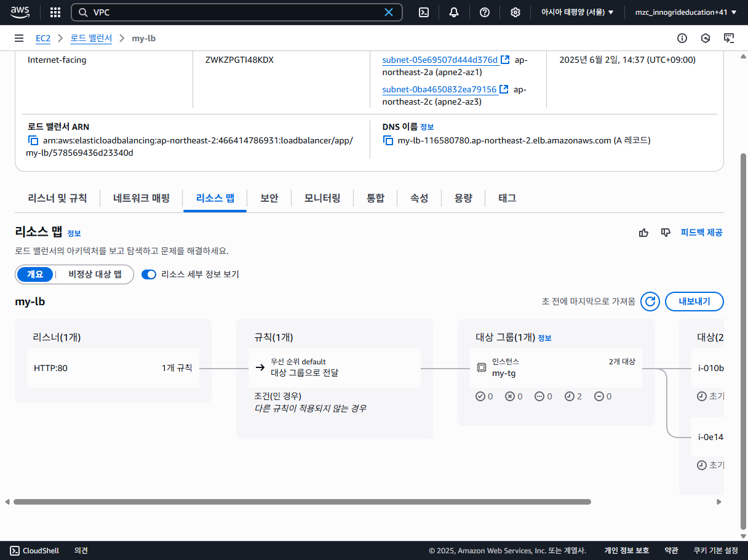Image resolution: width=748 pixels, height=560 pixels.
Task: Click the info circle icon in breadcrumb bar
Action: (682, 38)
